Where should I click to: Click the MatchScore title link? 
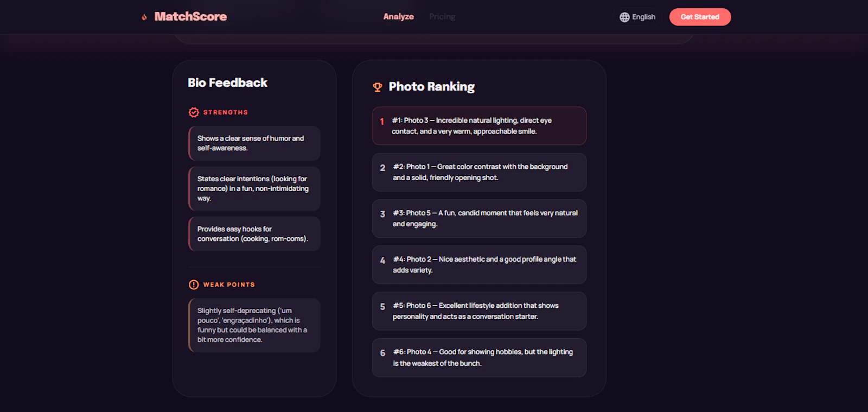(190, 16)
